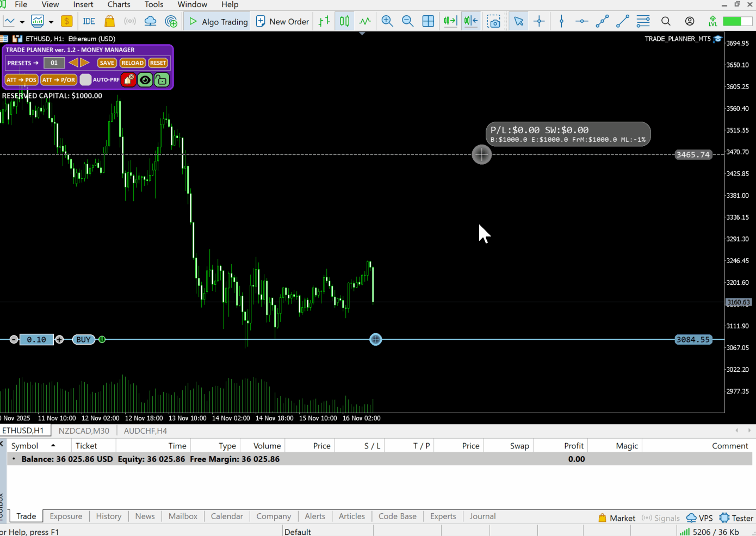Screen dimensions: 756x536
Task: Toggle the Algo Trading button
Action: coord(218,21)
